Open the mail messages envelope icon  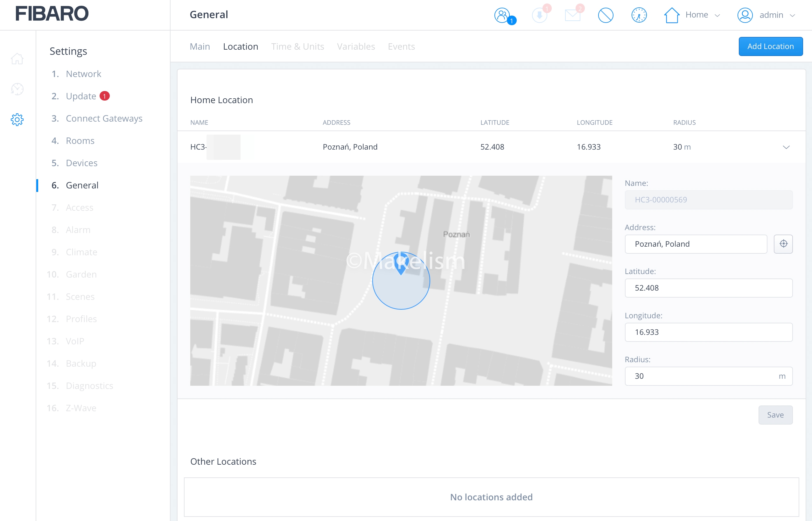(x=572, y=15)
